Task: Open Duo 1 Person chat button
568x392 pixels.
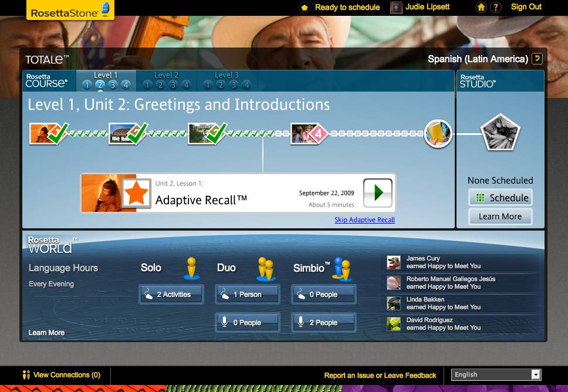Action: coord(247,295)
